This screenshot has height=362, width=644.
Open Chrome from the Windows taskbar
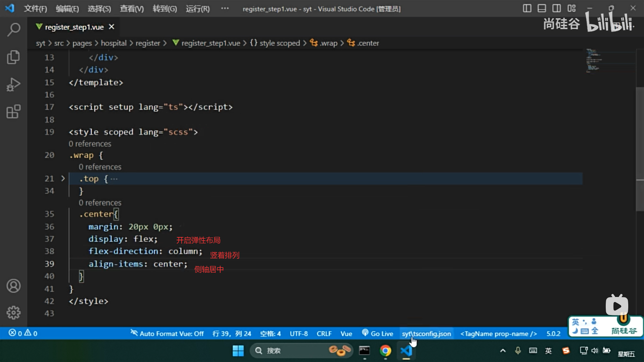tap(385, 351)
